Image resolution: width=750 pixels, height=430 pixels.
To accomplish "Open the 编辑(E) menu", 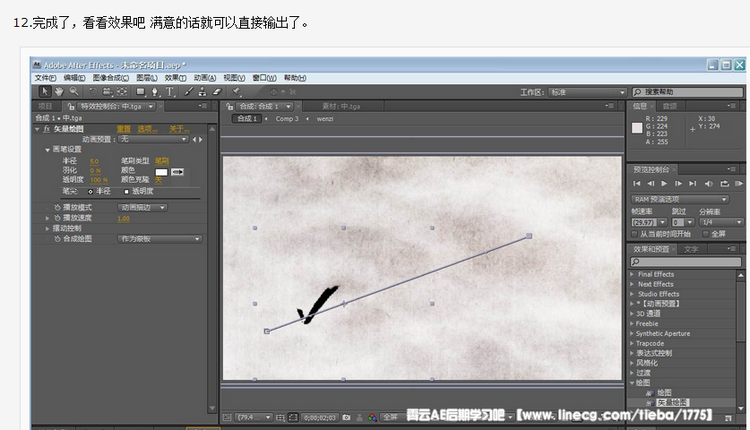I will pyautogui.click(x=74, y=77).
